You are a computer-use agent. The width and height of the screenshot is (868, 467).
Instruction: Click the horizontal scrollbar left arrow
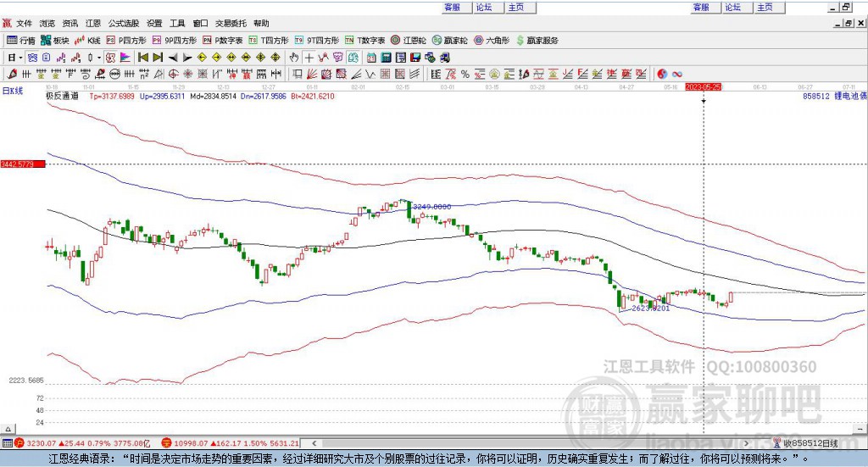[x=314, y=443]
